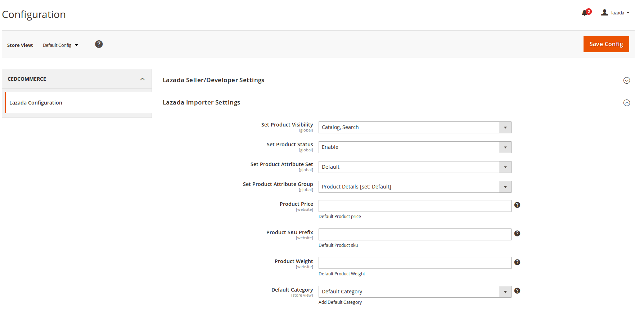Focus the Product SKU Prefix input field
644x324 pixels.
click(415, 234)
